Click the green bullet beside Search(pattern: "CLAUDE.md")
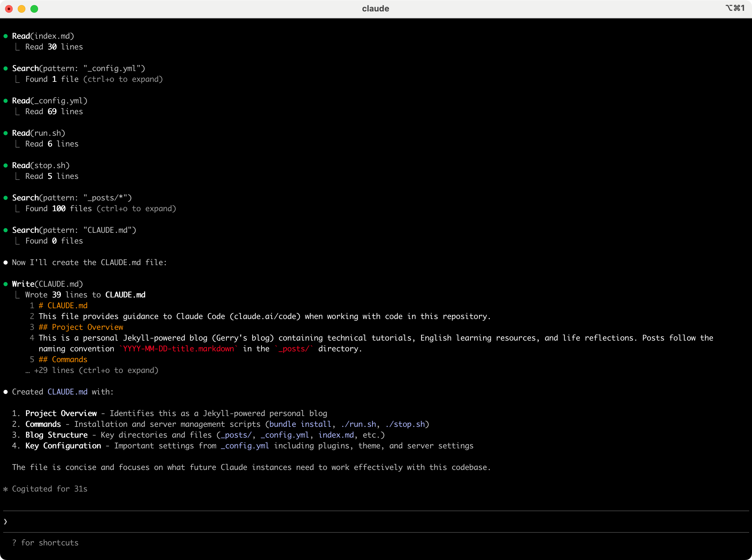 tap(5, 230)
